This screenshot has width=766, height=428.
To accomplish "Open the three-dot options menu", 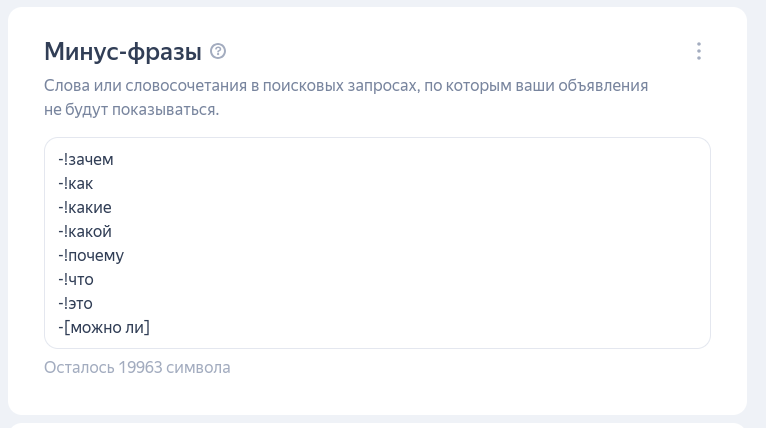I will tap(699, 51).
